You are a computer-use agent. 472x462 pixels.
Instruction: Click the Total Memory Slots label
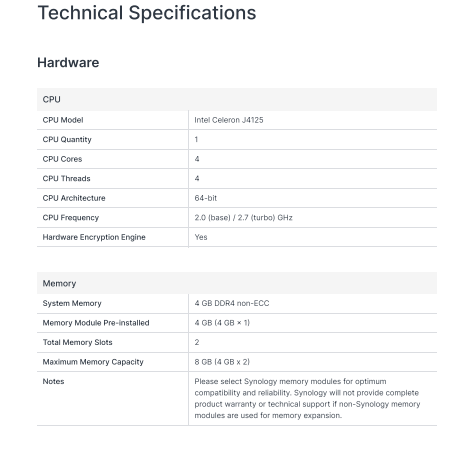[77, 342]
